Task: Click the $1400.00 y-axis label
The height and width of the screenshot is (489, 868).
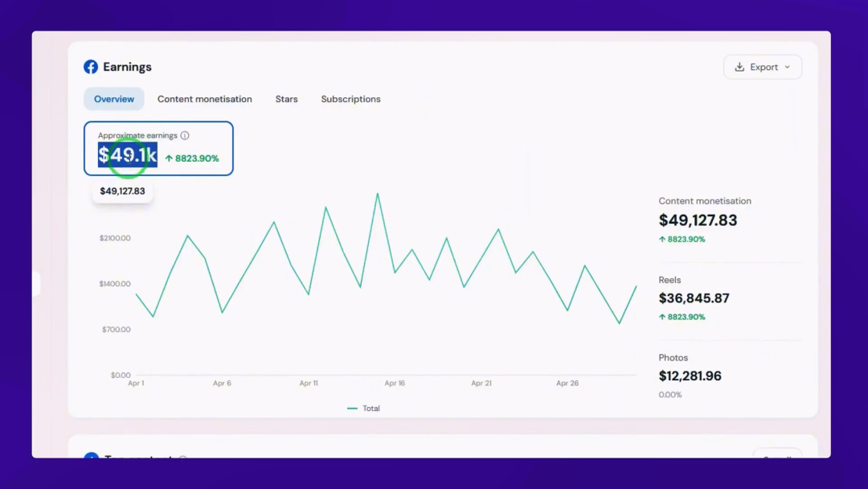Action: tap(115, 284)
